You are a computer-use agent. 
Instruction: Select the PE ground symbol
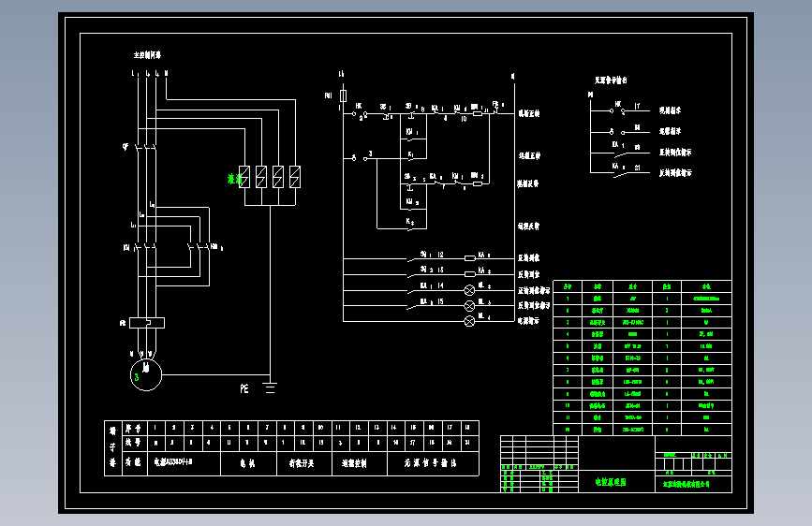pyautogui.click(x=270, y=387)
